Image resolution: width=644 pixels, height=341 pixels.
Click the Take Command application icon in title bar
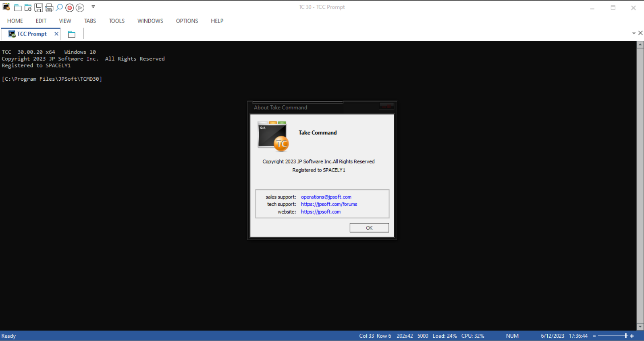(6, 7)
